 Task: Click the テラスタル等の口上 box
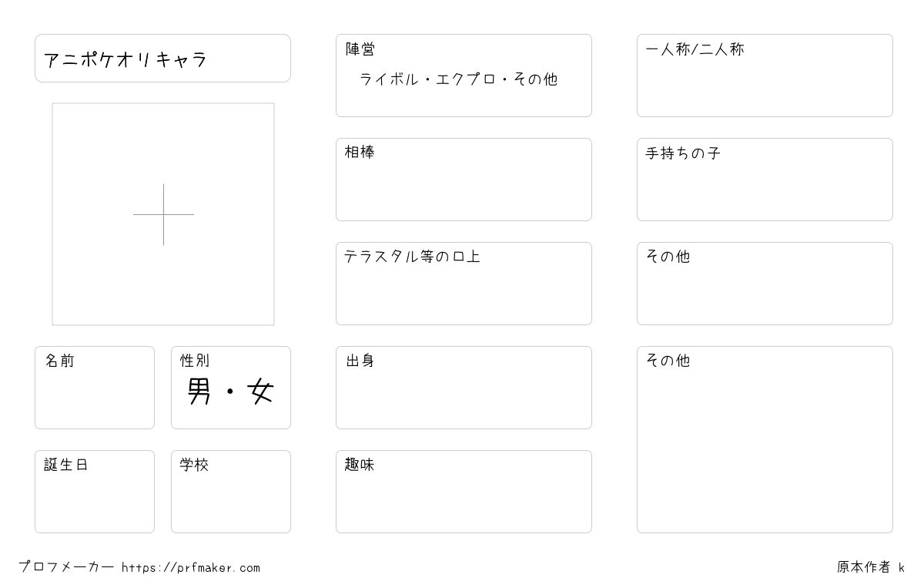[464, 284]
